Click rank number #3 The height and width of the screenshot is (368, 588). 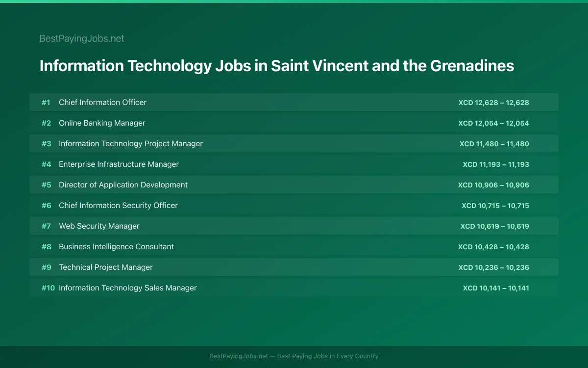(x=46, y=144)
